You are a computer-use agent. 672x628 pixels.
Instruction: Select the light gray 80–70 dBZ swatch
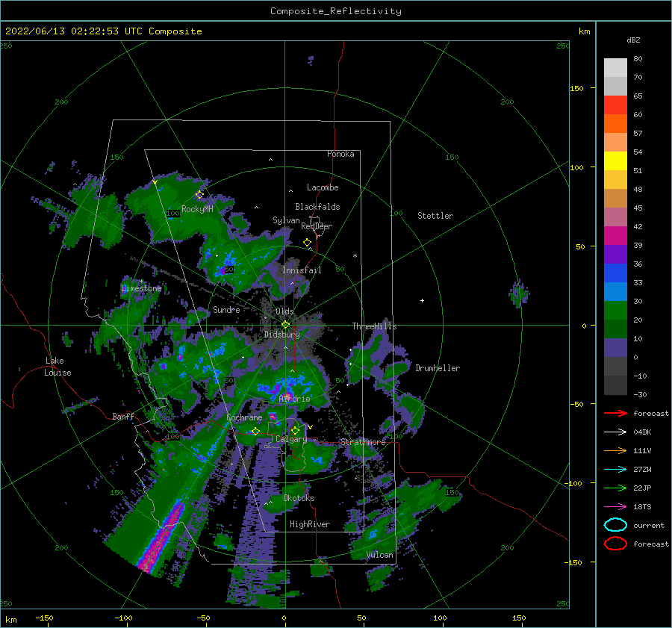tap(615, 68)
